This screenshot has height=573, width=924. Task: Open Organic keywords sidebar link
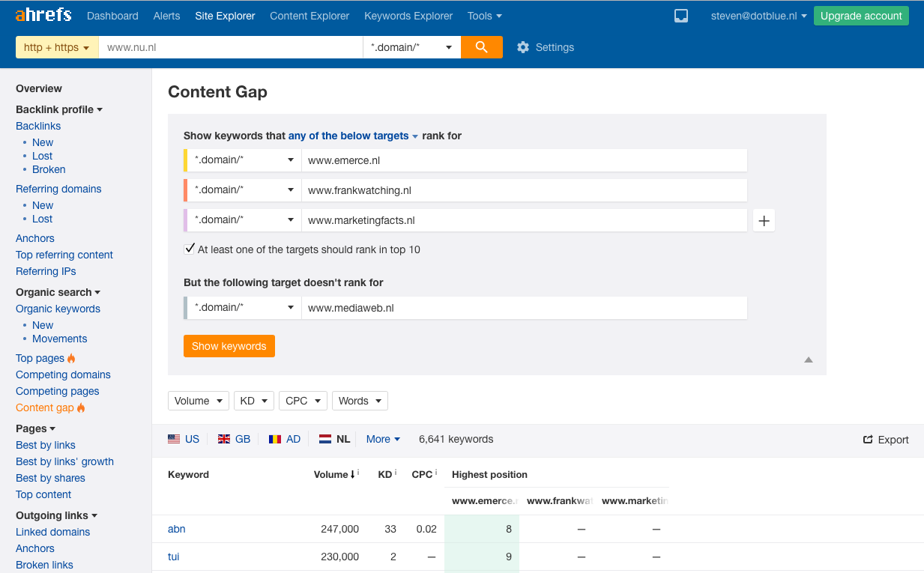click(x=58, y=309)
